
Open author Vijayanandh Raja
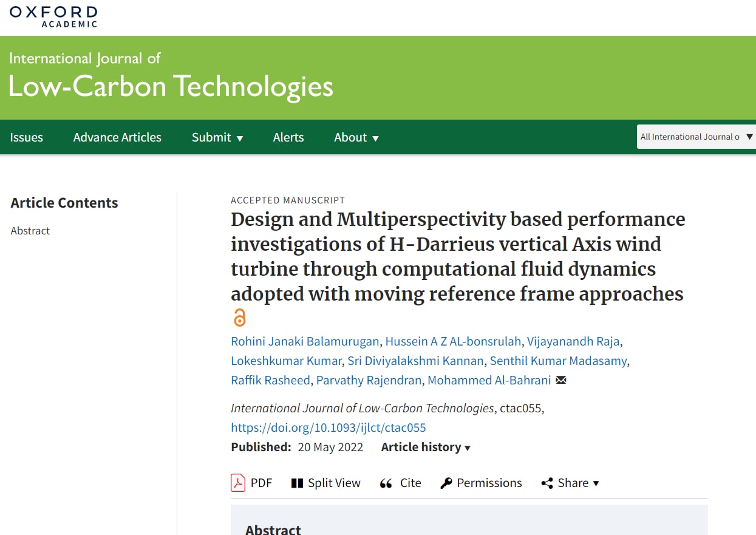pos(573,341)
